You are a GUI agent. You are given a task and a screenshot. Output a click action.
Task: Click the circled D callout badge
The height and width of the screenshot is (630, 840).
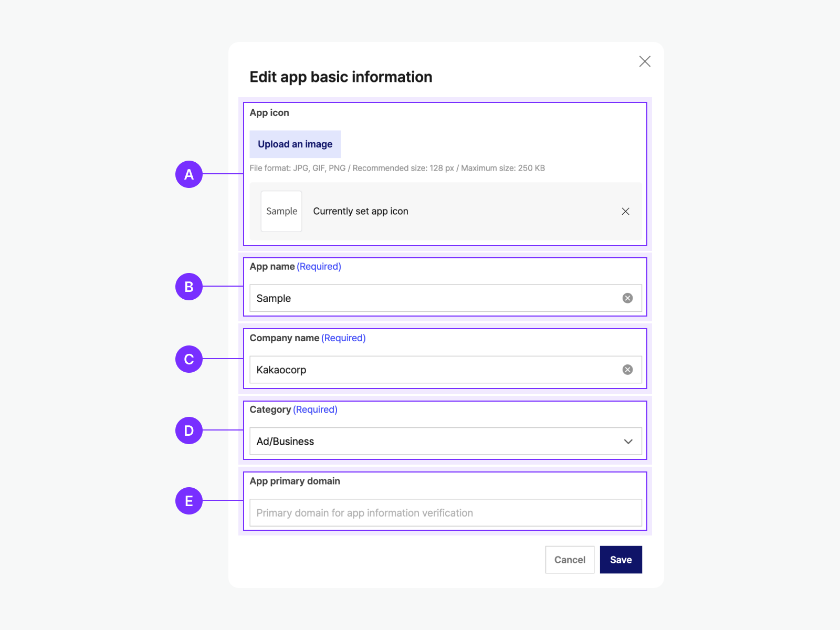coord(189,430)
